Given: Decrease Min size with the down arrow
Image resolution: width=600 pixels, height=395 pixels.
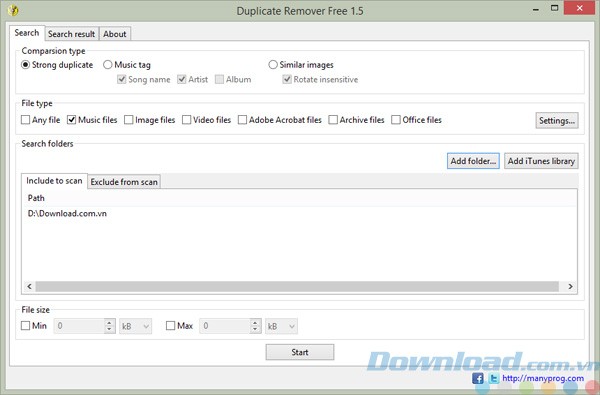Looking at the screenshot, I should (x=109, y=330).
